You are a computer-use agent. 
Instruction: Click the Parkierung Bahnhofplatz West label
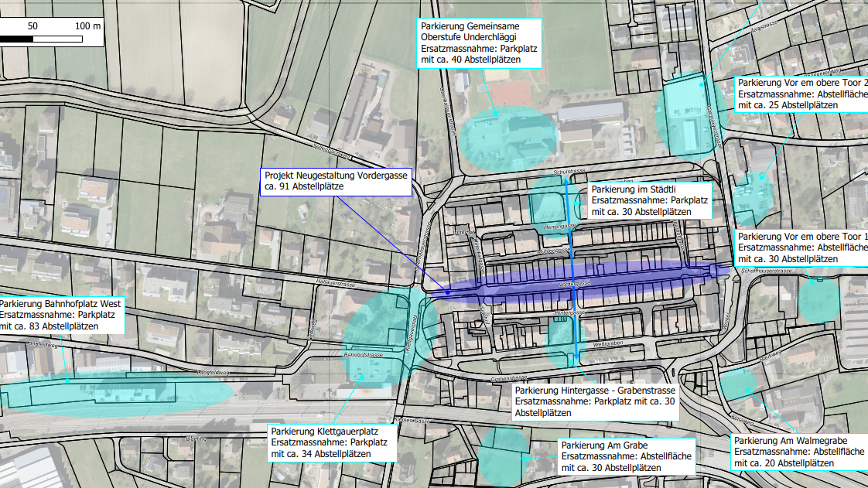[x=62, y=315]
